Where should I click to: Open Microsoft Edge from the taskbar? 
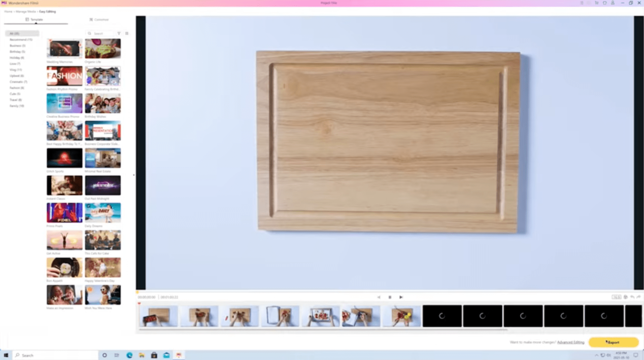(130, 355)
